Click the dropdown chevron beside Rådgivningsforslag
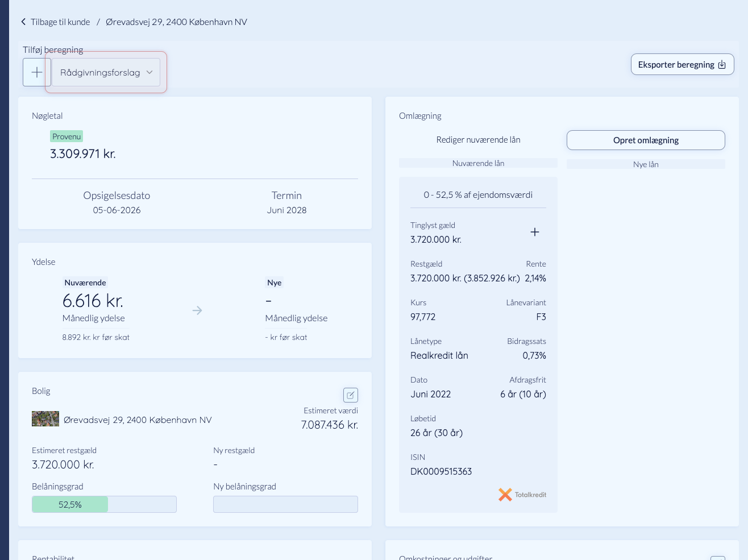Image resolution: width=748 pixels, height=560 pixels. coord(149,73)
